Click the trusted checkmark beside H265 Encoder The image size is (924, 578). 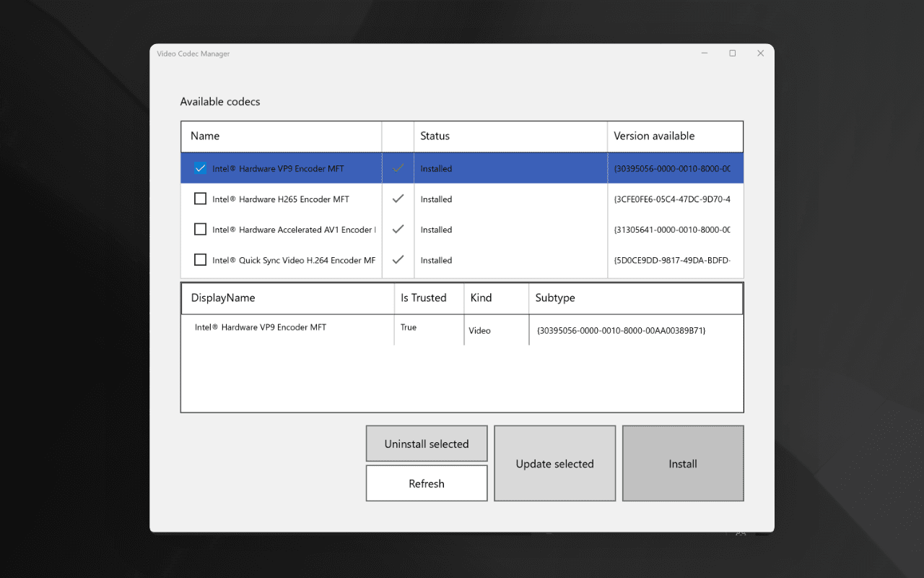[x=398, y=198]
